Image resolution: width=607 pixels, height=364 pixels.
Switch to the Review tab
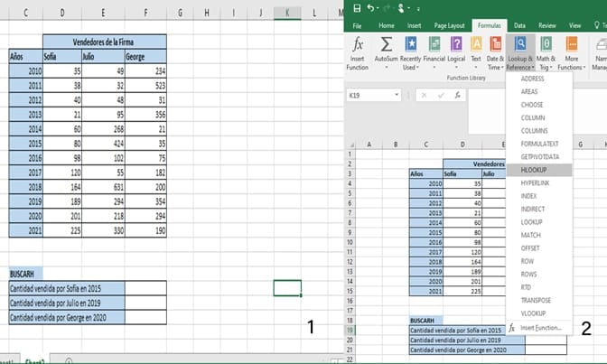[546, 25]
